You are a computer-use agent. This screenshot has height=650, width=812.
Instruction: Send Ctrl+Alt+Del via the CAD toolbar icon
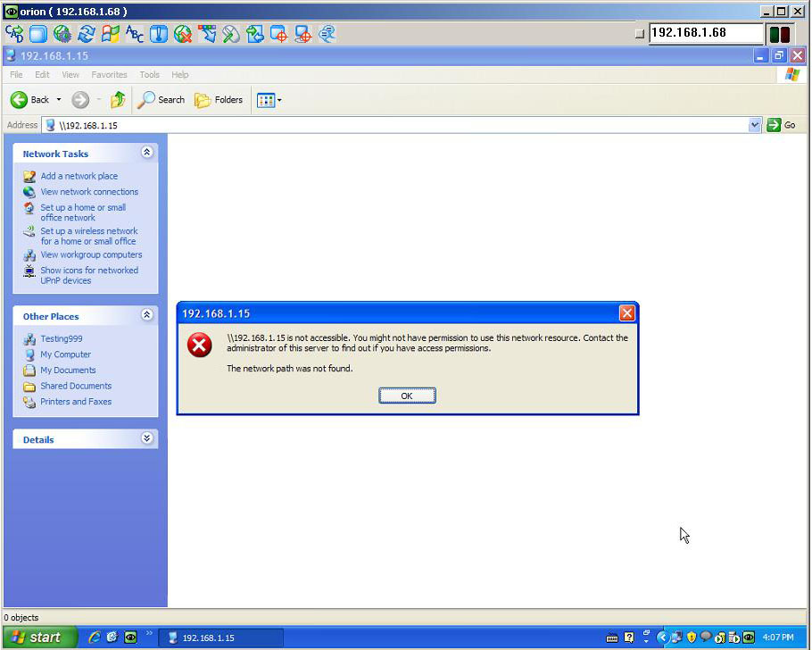coord(14,34)
